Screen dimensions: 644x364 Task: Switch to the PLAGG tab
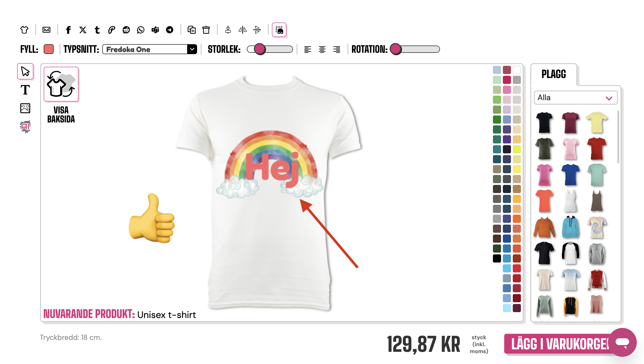click(x=554, y=74)
